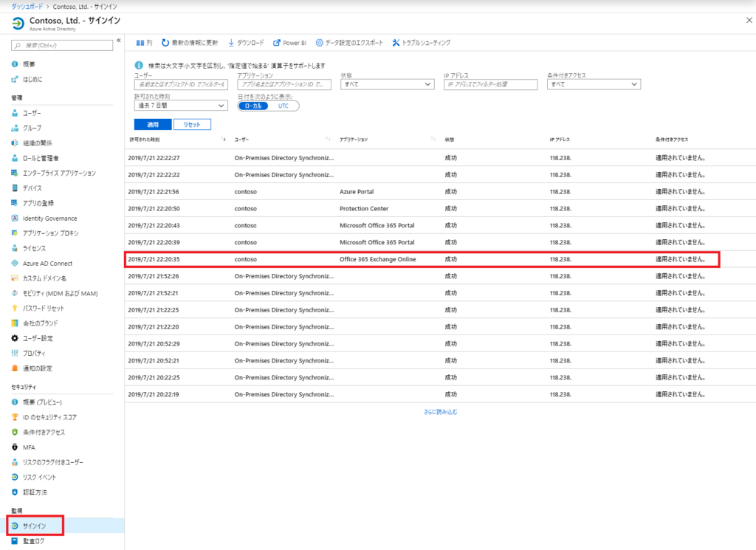
Task: Refresh with 最新の情報に更新 button
Action: 190,43
